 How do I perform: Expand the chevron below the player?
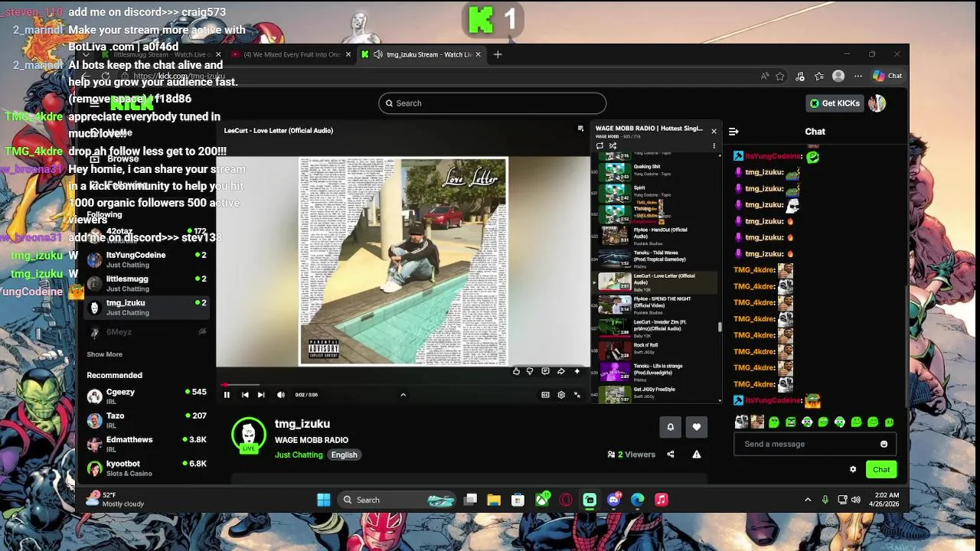(x=403, y=395)
